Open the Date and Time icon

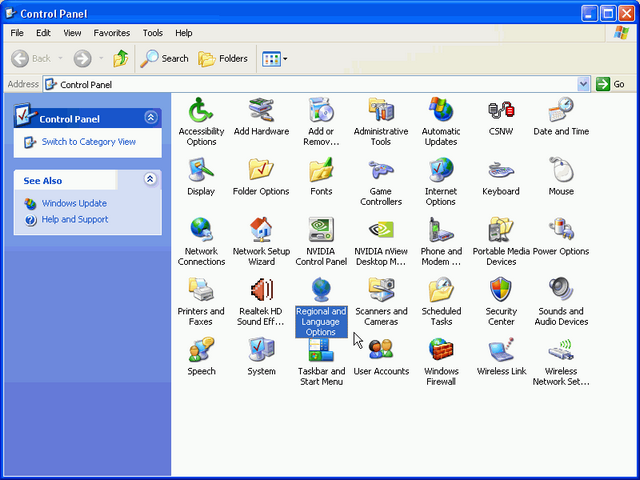click(561, 109)
